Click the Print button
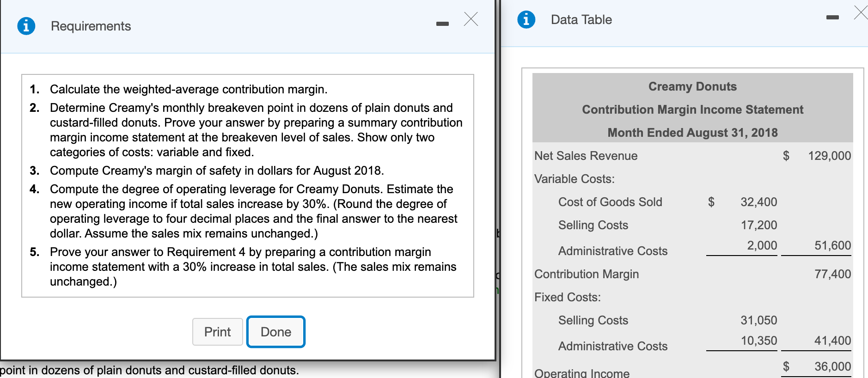The height and width of the screenshot is (378, 868). pyautogui.click(x=218, y=332)
